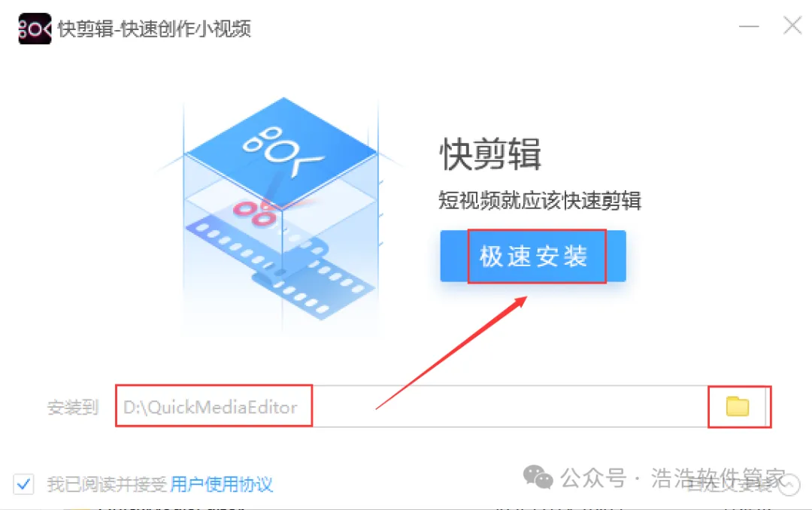Image resolution: width=812 pixels, height=510 pixels.
Task: Click the WeChat watermark icon
Action: [x=538, y=477]
